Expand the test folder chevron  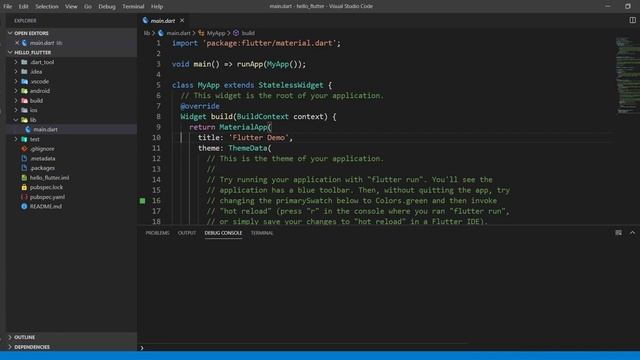tap(16, 139)
